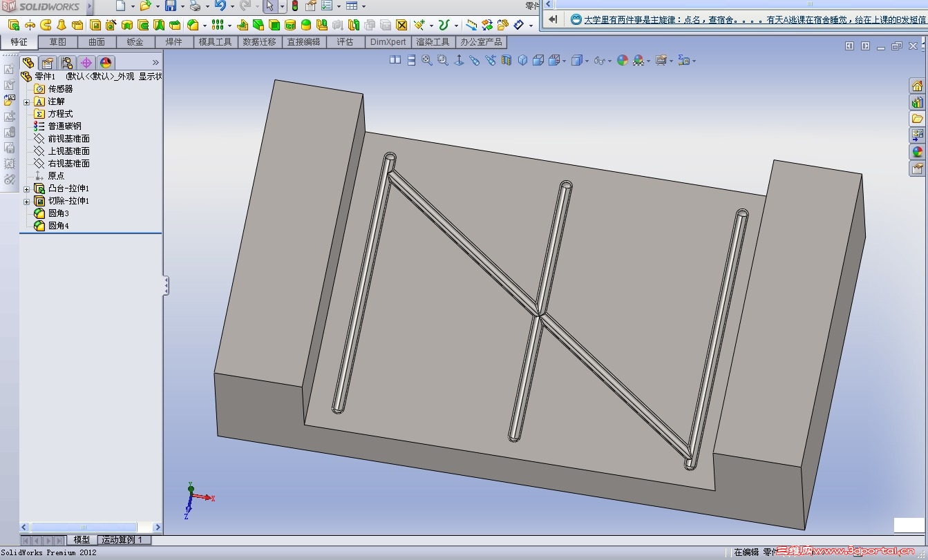Click the Print icon in top toolbar
Viewport: 928px width, 560px height.
pos(195,6)
